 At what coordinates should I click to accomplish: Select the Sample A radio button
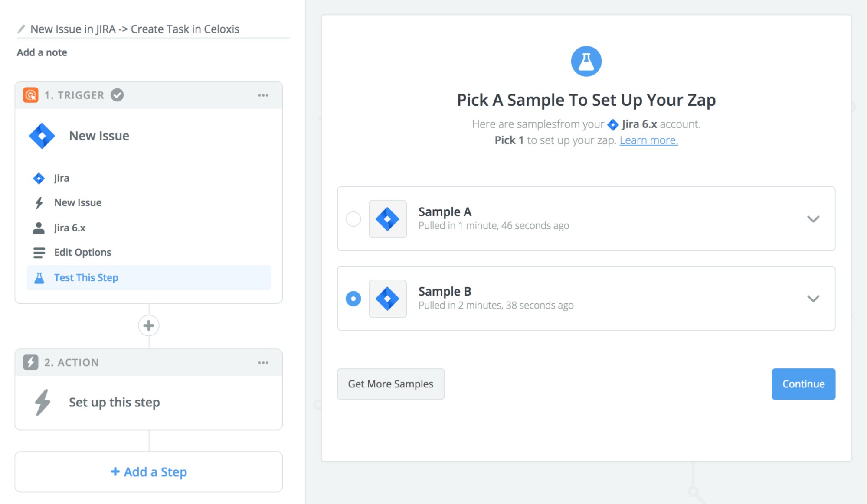353,219
